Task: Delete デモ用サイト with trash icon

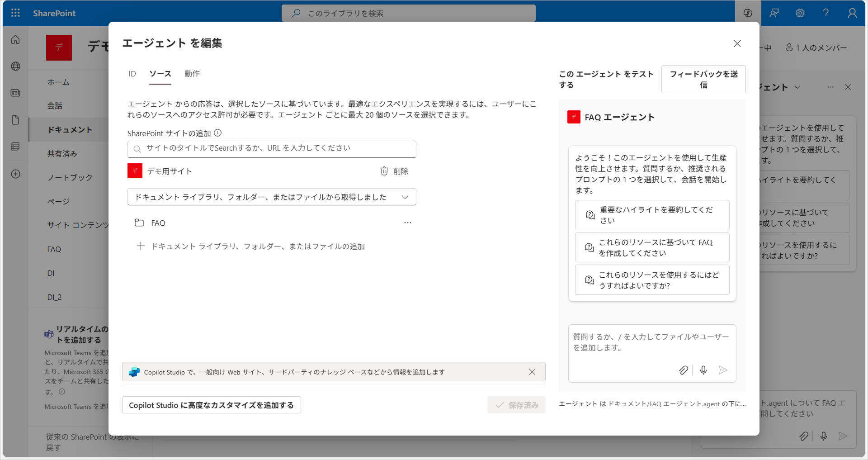Action: (394, 171)
